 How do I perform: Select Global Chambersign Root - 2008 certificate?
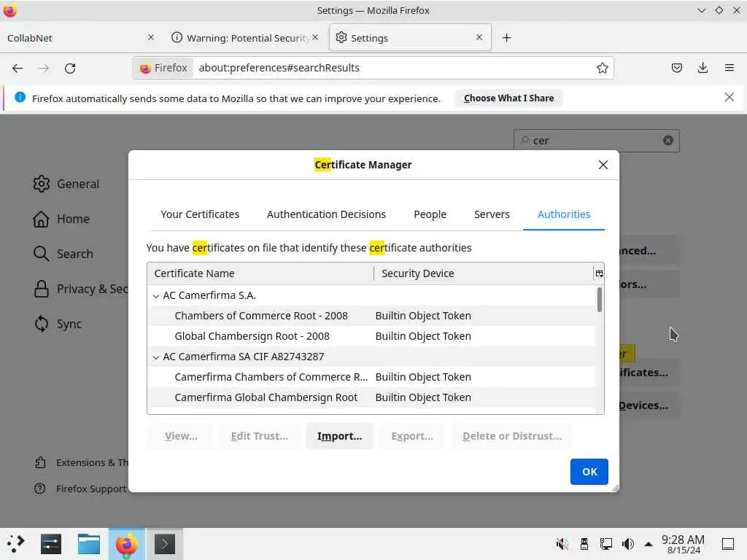click(371, 336)
